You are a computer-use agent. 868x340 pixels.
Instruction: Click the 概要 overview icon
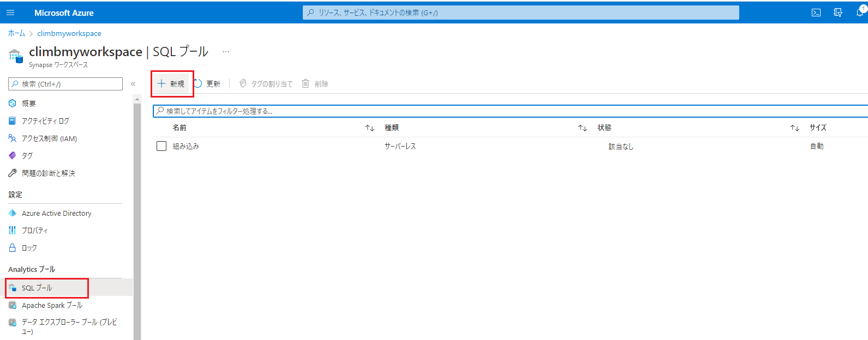click(13, 104)
